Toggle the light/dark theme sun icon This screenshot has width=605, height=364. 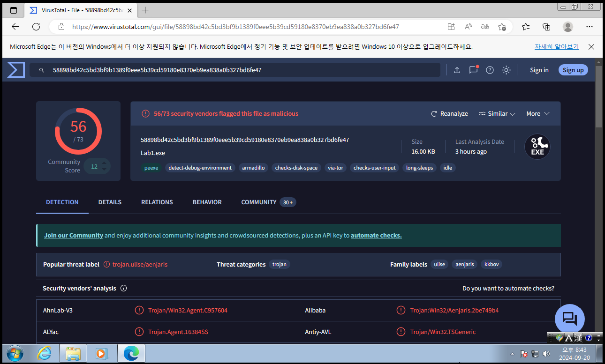tap(506, 70)
